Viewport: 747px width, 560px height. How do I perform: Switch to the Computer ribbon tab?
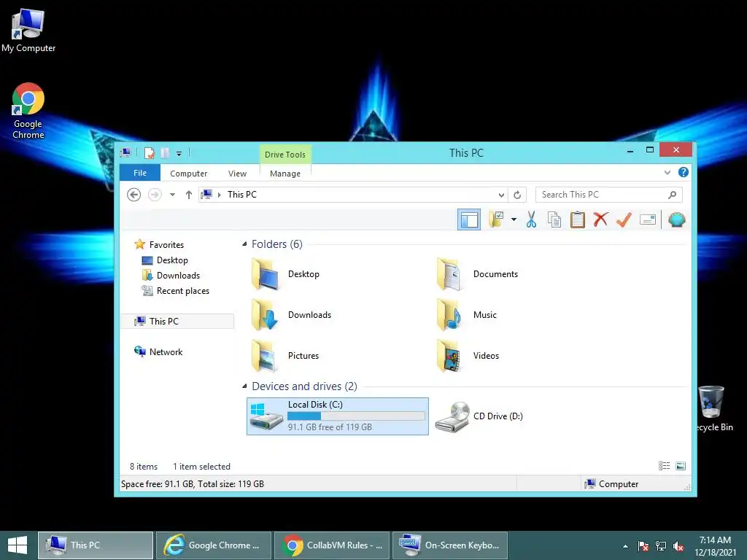point(189,174)
